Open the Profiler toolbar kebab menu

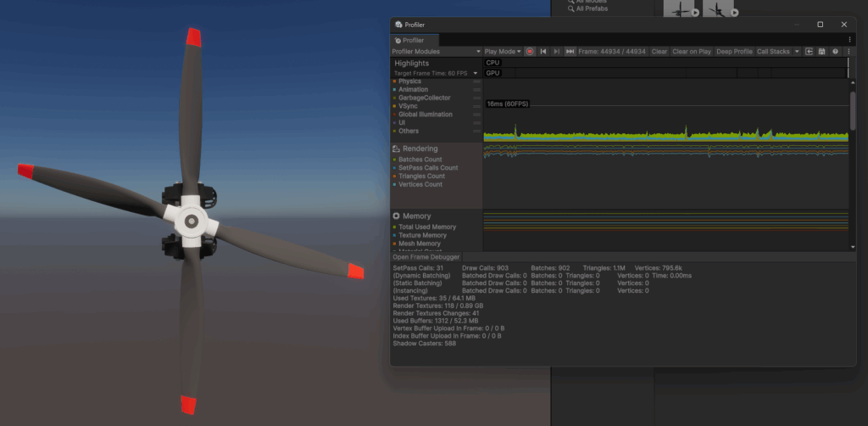pyautogui.click(x=849, y=52)
